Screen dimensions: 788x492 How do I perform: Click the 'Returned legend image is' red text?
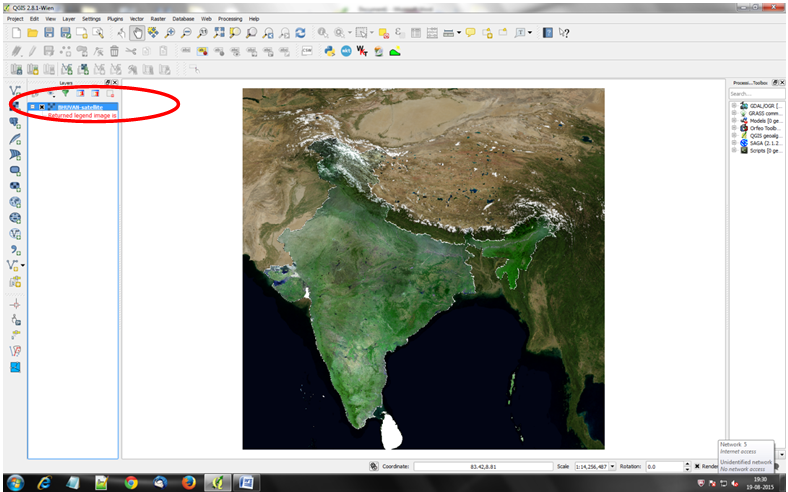click(82, 116)
